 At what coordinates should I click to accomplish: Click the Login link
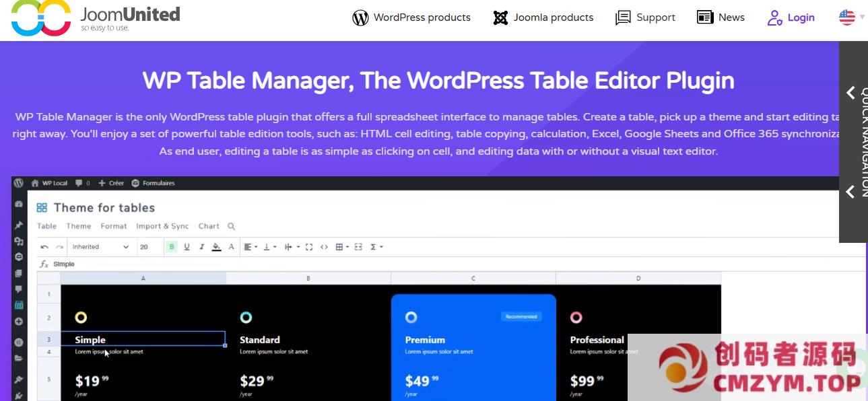(791, 17)
